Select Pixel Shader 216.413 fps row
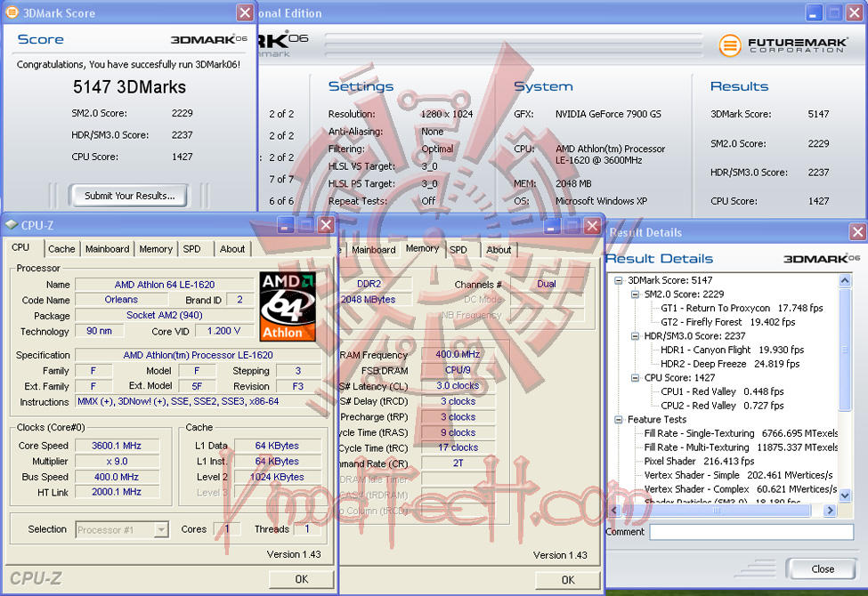868x596 pixels. pyautogui.click(x=699, y=461)
